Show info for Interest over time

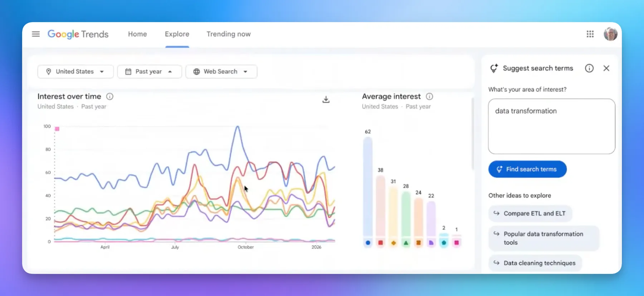tap(110, 96)
